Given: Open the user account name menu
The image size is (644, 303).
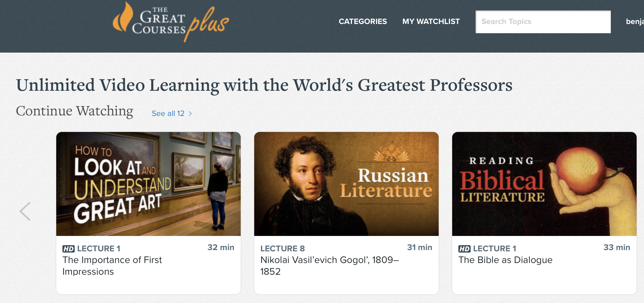Looking at the screenshot, I should [634, 22].
